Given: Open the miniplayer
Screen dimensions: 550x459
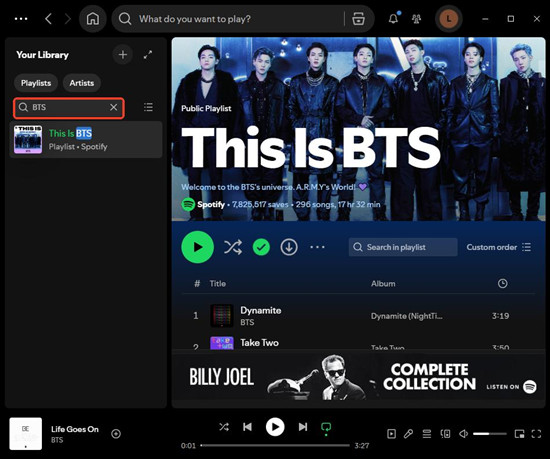Looking at the screenshot, I should coord(519,434).
